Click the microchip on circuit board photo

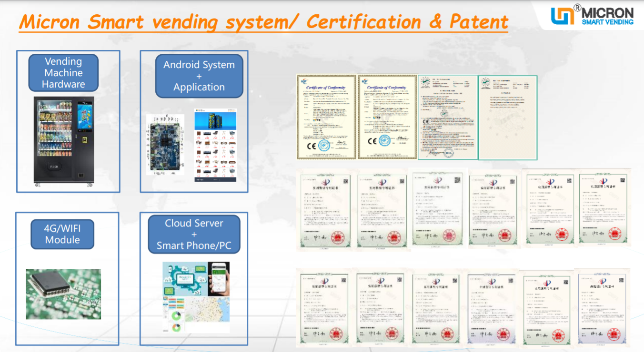63,294
